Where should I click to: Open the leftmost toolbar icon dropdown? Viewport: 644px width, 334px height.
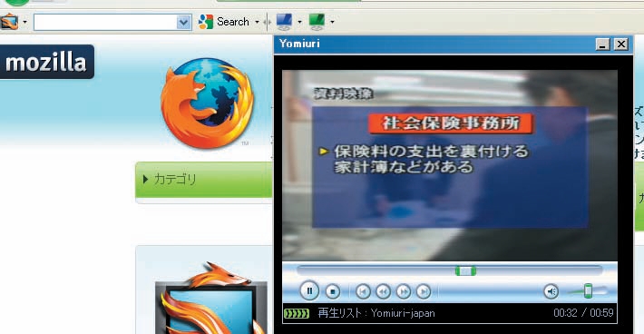(x=24, y=22)
